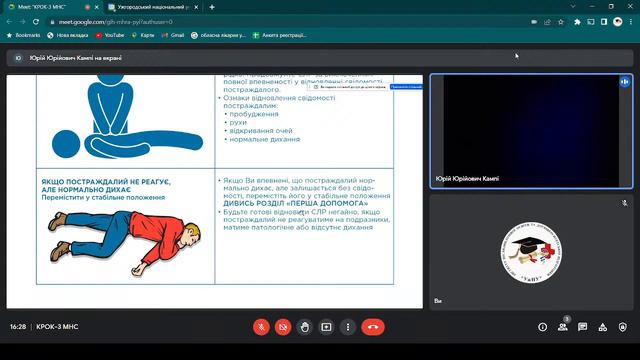
Task: Reload the Meet page
Action: 36,22
